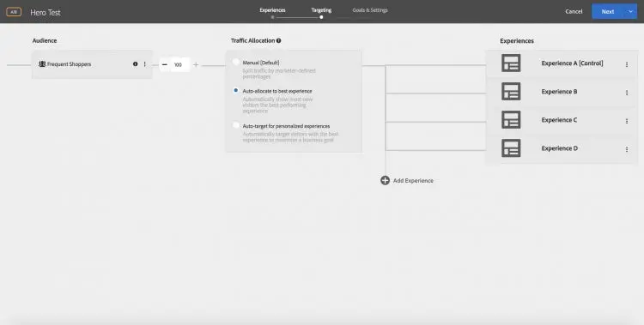
Task: Go to the Targeting step
Action: click(321, 10)
